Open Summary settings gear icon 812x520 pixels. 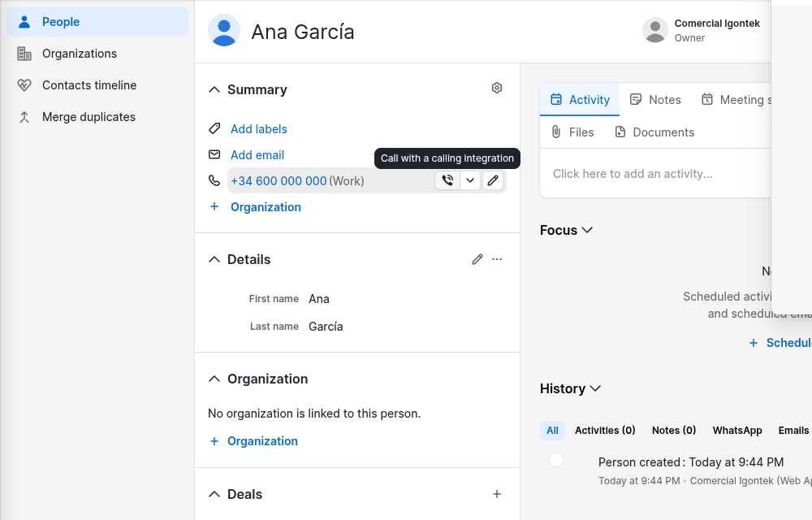tap(497, 88)
